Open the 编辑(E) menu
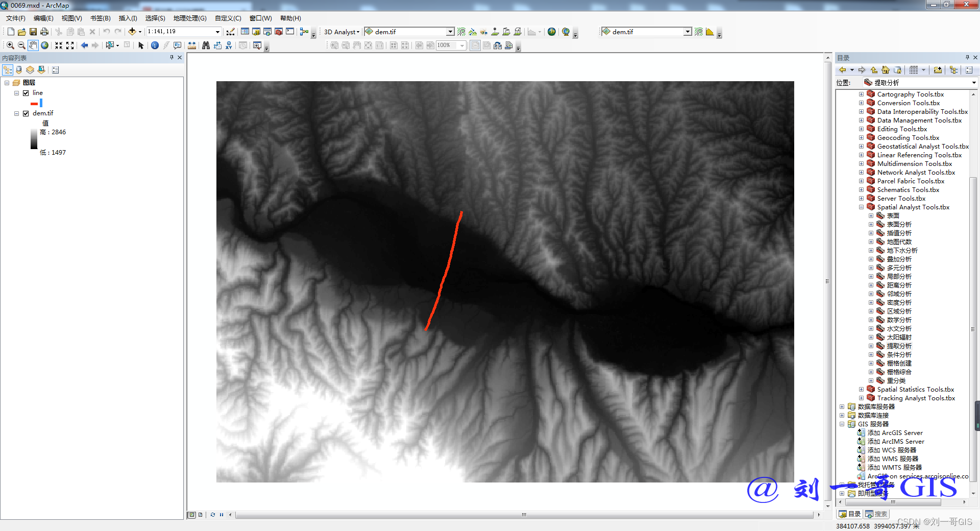The height and width of the screenshot is (531, 980). pyautogui.click(x=43, y=18)
